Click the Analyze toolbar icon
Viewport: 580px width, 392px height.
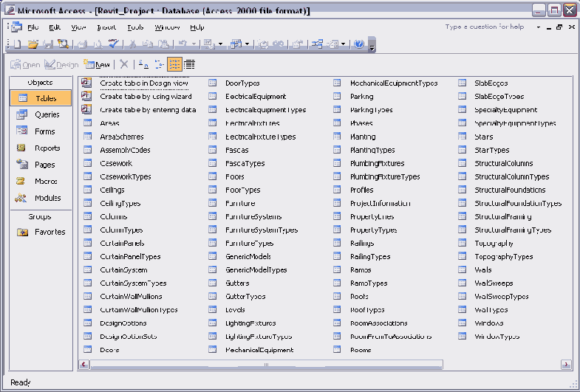[x=236, y=44]
